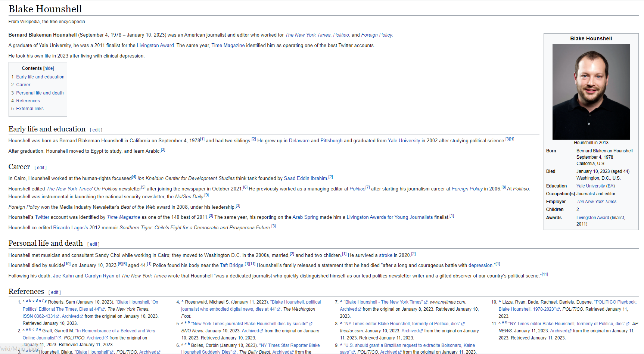
Task: Open the Pittsburgh article link
Action: (332, 141)
